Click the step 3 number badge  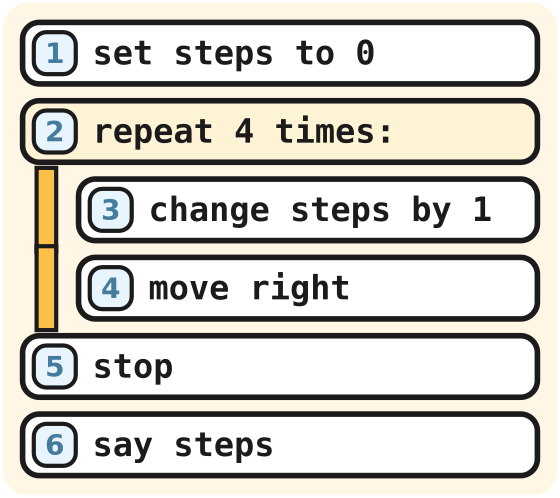coord(111,210)
